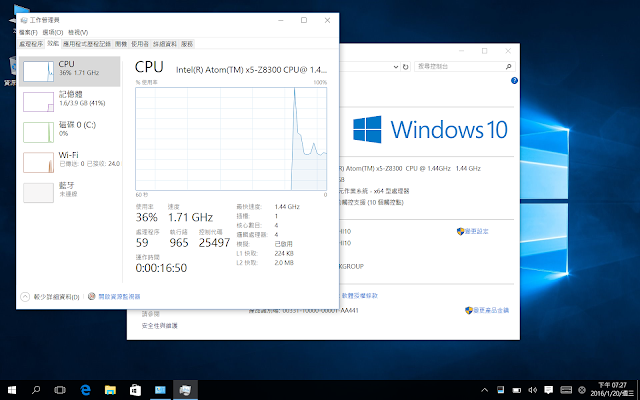Click the circled X input indicator tray icon

[x=582, y=390]
